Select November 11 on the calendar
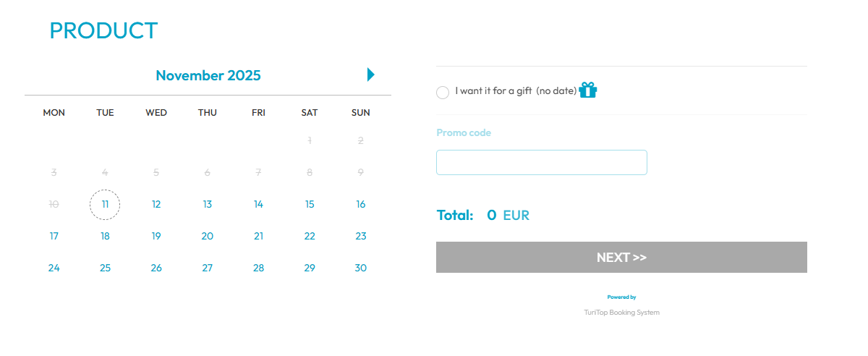This screenshot has height=356, width=868. [x=105, y=205]
